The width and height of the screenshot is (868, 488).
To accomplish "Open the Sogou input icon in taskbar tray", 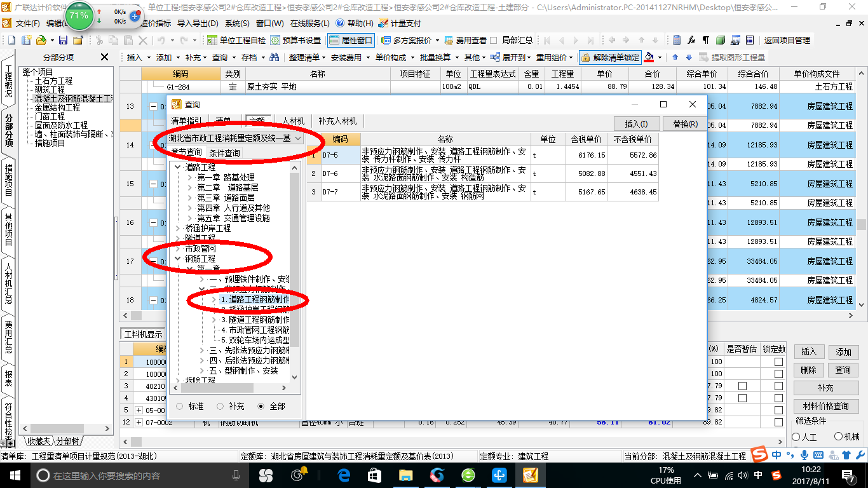I will click(x=776, y=475).
